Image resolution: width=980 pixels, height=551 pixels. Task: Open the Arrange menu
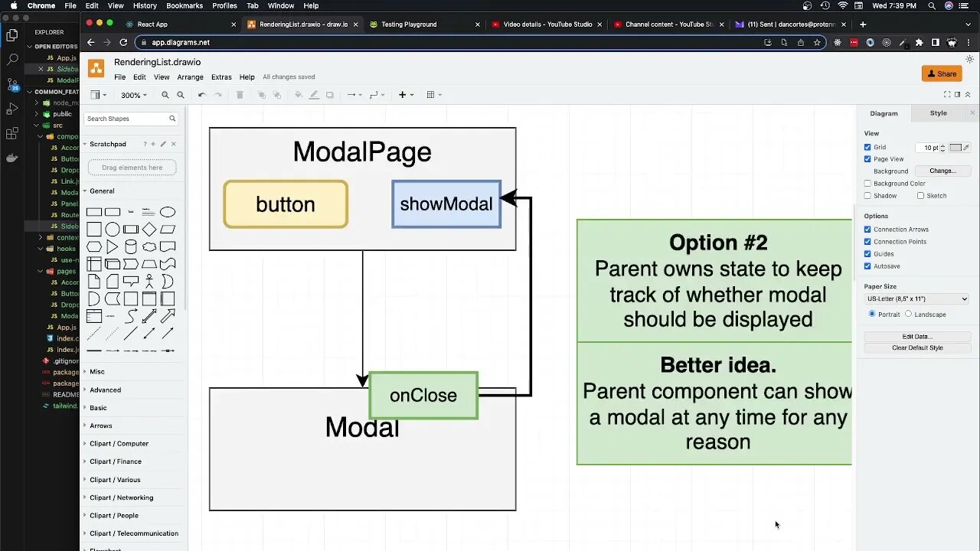pyautogui.click(x=191, y=77)
